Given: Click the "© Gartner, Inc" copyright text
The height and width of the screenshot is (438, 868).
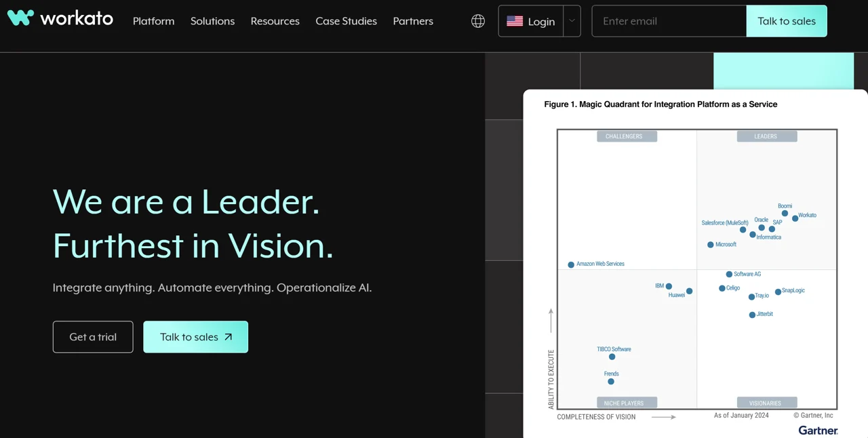Looking at the screenshot, I should point(813,415).
